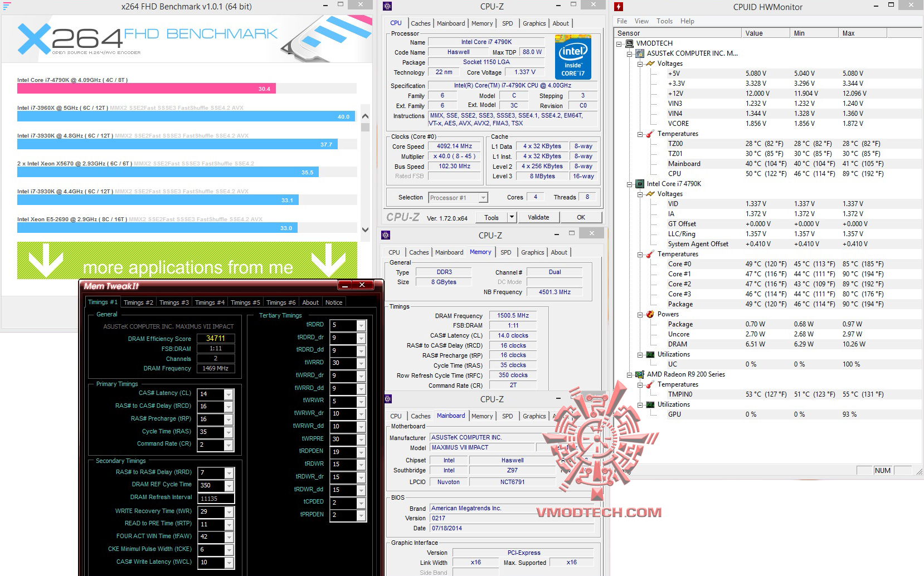Click the x264 results scrollbar thumb
The width and height of the screenshot is (924, 576).
pyautogui.click(x=366, y=127)
